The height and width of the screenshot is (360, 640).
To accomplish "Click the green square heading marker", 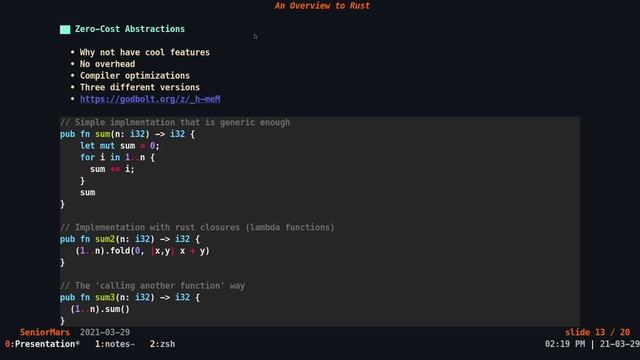I will [x=65, y=29].
